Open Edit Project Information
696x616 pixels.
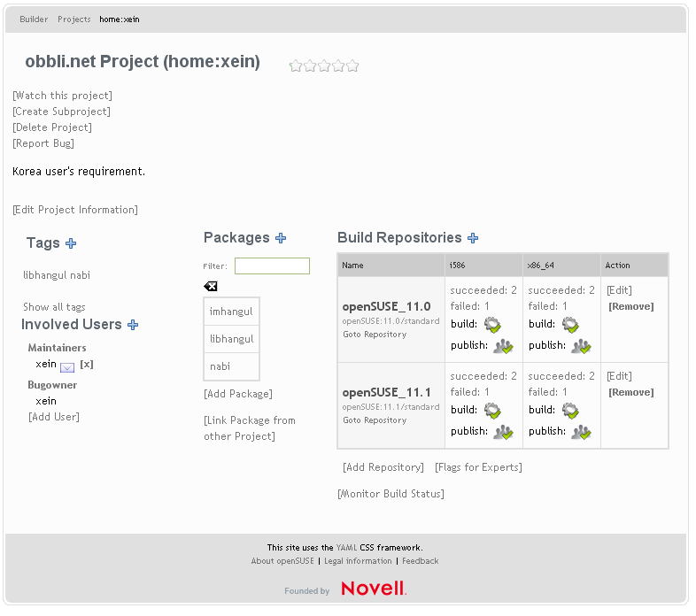(x=75, y=210)
